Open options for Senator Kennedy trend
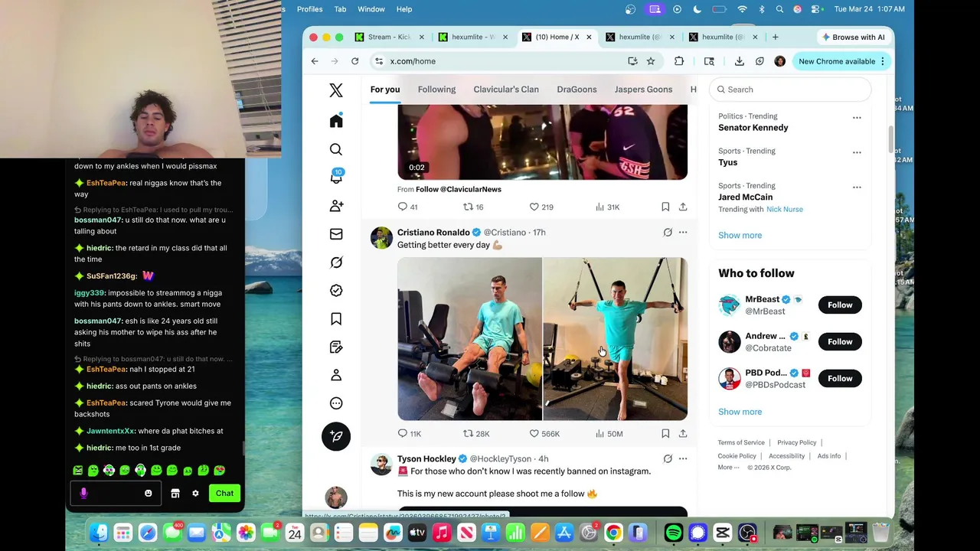The height and width of the screenshot is (551, 980). (x=857, y=117)
